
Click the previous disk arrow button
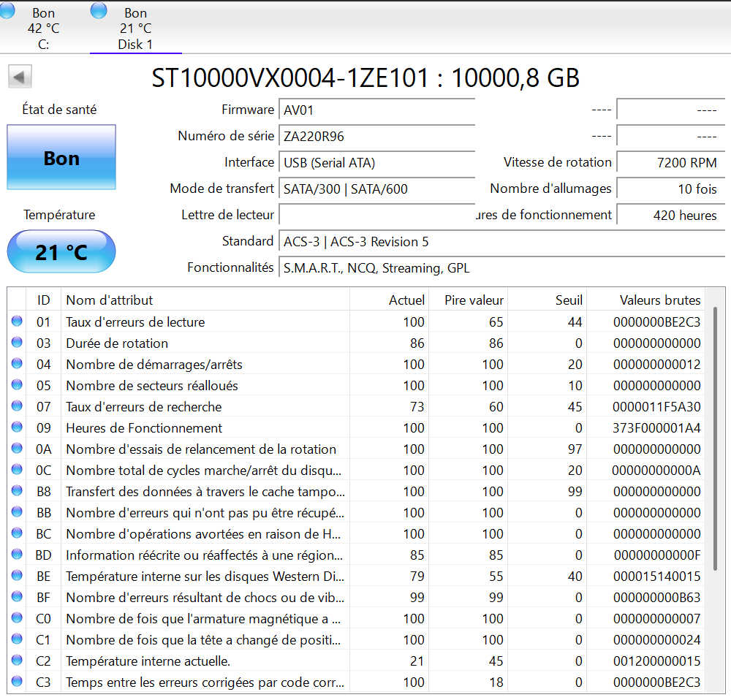point(20,77)
